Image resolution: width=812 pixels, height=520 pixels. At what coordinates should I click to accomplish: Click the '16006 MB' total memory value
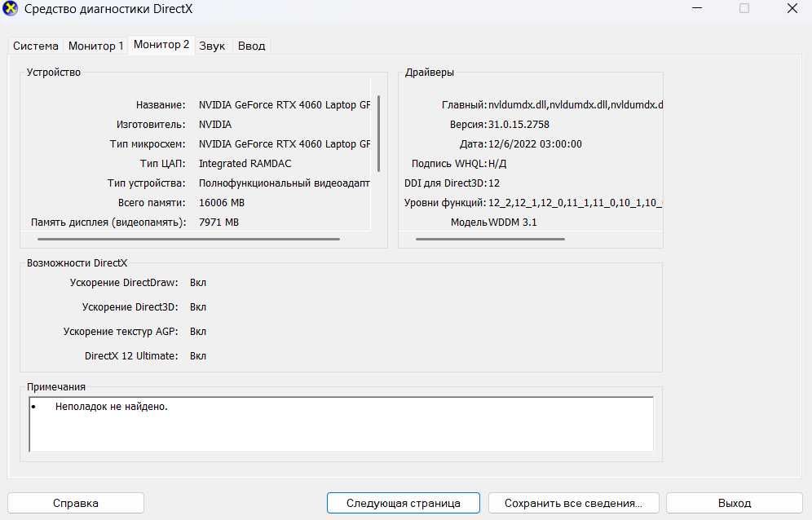pyautogui.click(x=222, y=203)
